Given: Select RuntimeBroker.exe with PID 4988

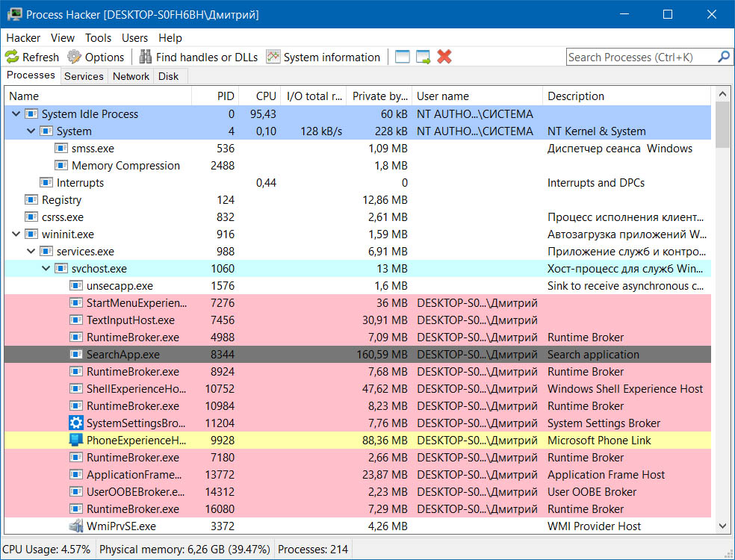Looking at the screenshot, I should pyautogui.click(x=358, y=337).
